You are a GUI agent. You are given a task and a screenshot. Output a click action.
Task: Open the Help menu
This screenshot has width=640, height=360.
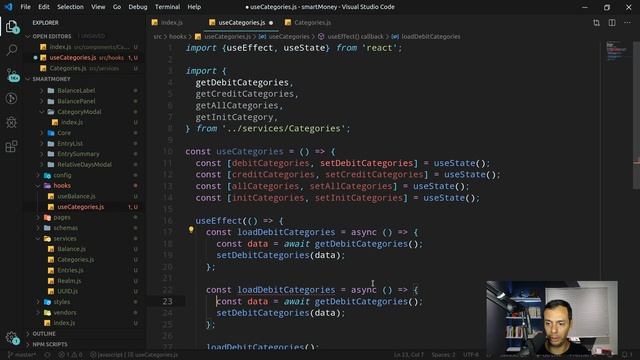(x=194, y=7)
